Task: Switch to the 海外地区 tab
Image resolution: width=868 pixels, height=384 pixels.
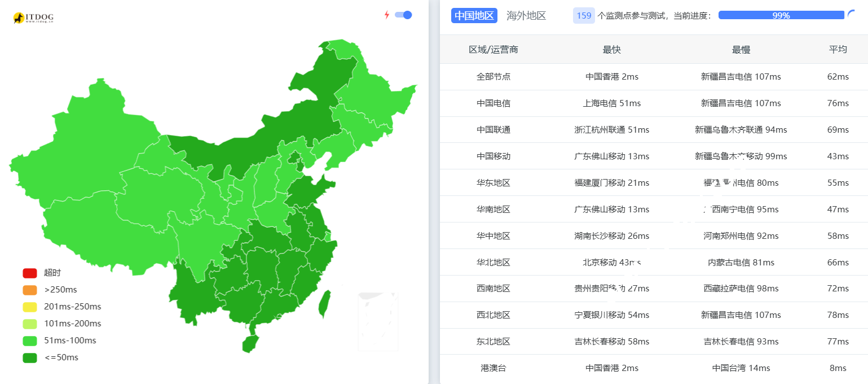Action: click(x=526, y=15)
